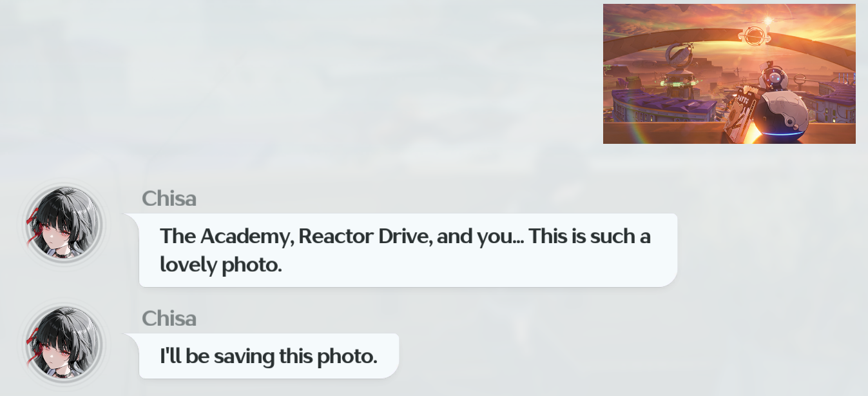This screenshot has height=396, width=868.
Task: Click the word 'saving' in the second message
Action: point(244,357)
